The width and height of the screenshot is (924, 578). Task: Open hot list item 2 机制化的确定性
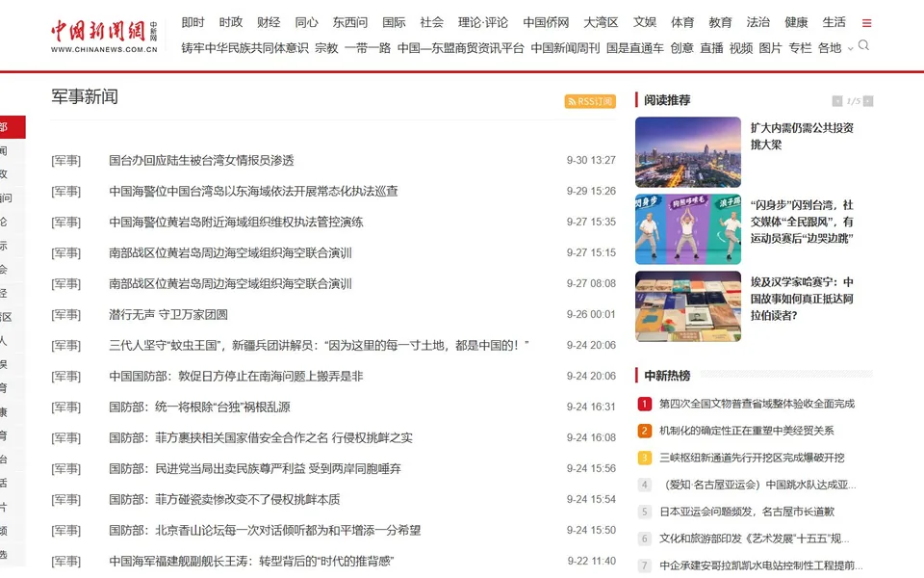pyautogui.click(x=747, y=431)
